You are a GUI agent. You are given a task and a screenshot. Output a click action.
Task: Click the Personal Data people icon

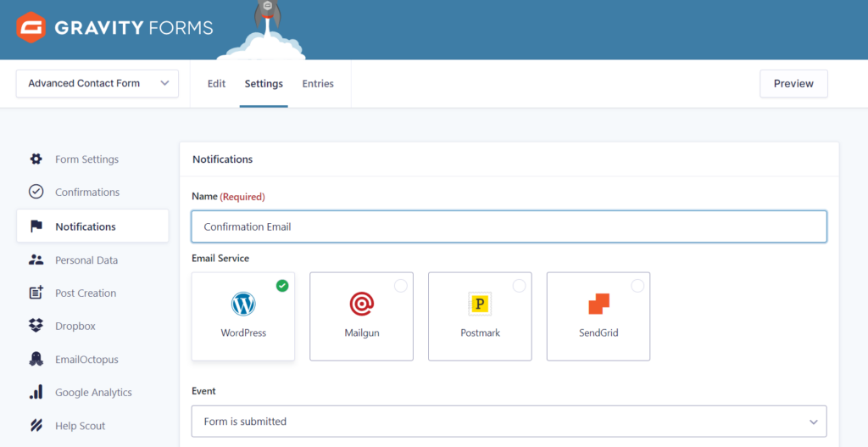36,260
